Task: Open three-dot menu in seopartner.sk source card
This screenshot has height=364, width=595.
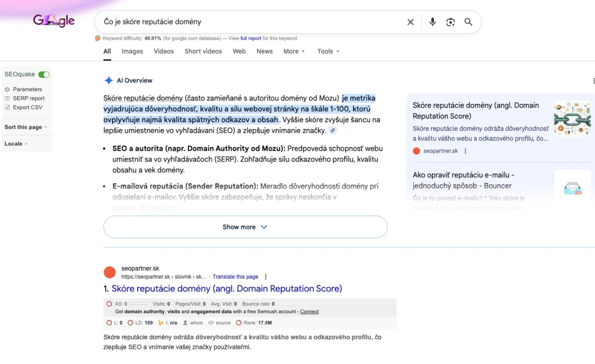Action: (x=465, y=151)
